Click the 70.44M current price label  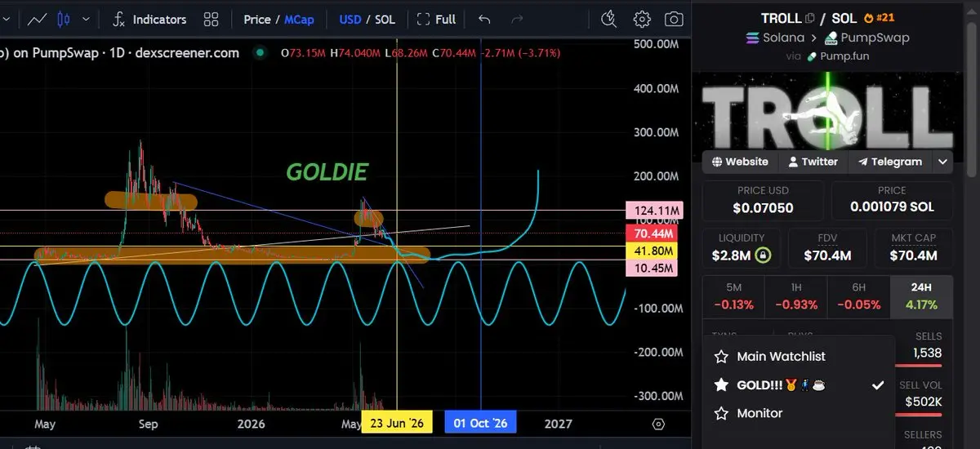click(653, 233)
